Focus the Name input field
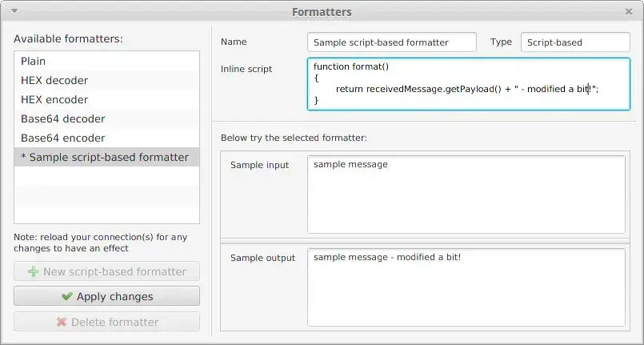 pos(392,42)
